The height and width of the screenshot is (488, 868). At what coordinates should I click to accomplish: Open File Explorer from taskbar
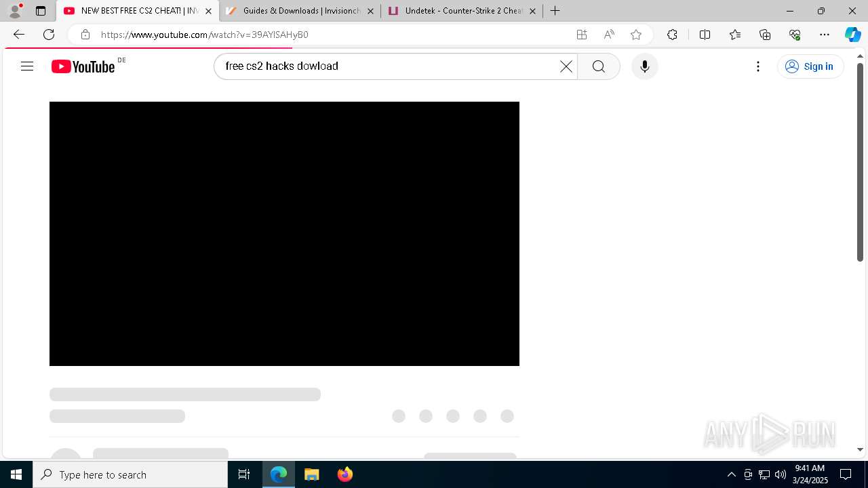311,474
